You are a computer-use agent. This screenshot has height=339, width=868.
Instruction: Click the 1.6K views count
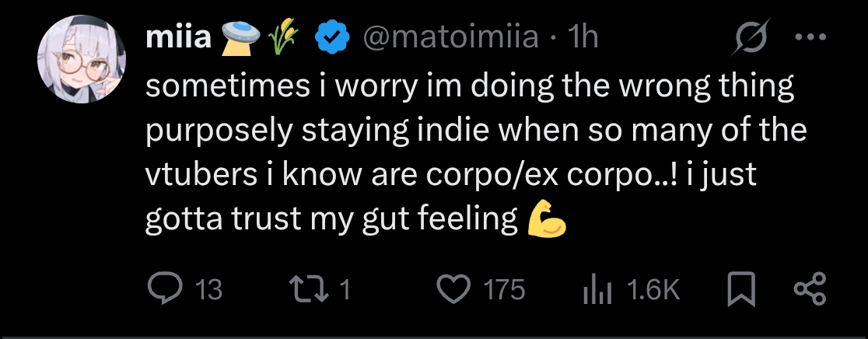pos(653,290)
